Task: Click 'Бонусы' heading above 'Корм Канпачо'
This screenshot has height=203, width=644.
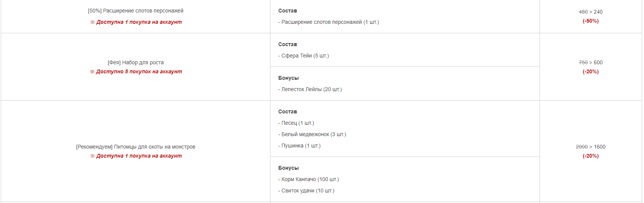Action: coord(288,168)
